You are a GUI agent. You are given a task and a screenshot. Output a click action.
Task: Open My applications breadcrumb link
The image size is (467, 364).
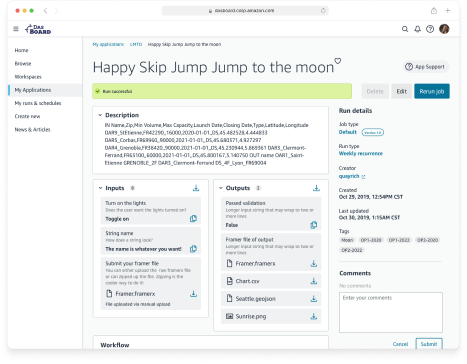click(x=108, y=44)
